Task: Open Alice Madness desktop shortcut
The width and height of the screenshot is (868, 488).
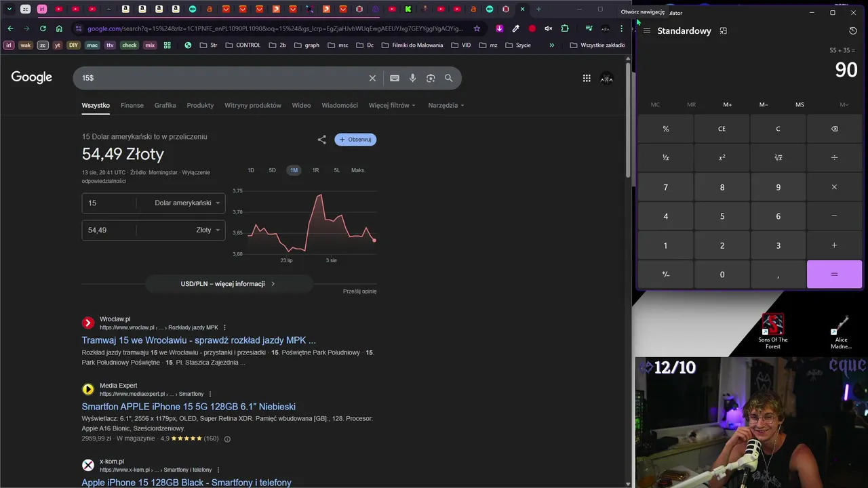Action: coord(841,333)
